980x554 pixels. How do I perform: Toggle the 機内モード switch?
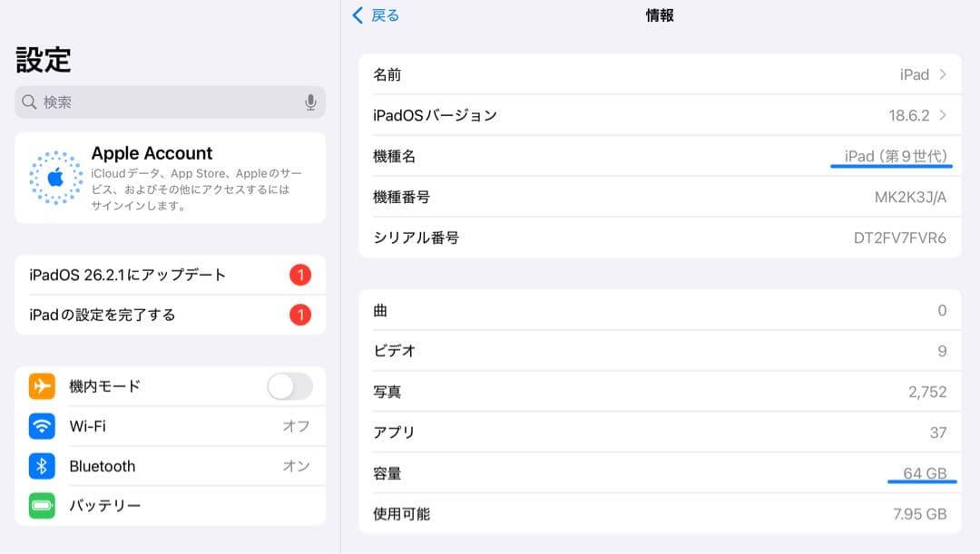(290, 386)
